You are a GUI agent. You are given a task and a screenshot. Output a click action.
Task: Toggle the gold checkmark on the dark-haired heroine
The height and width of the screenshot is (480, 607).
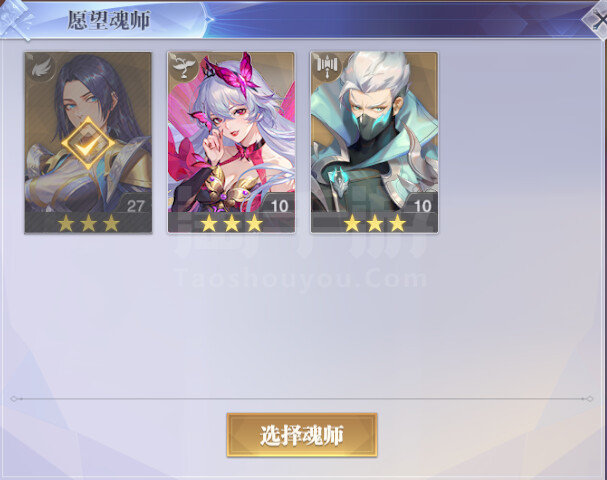[88, 143]
